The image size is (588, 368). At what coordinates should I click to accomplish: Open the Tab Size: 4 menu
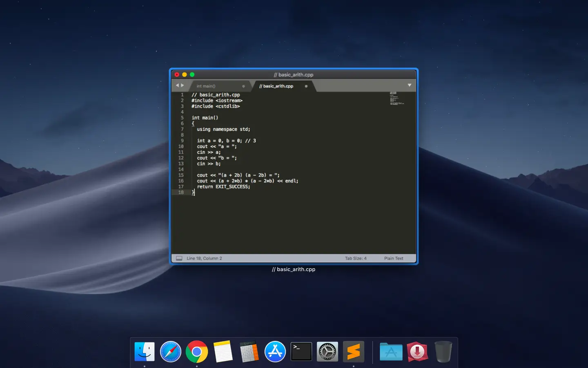click(x=356, y=258)
